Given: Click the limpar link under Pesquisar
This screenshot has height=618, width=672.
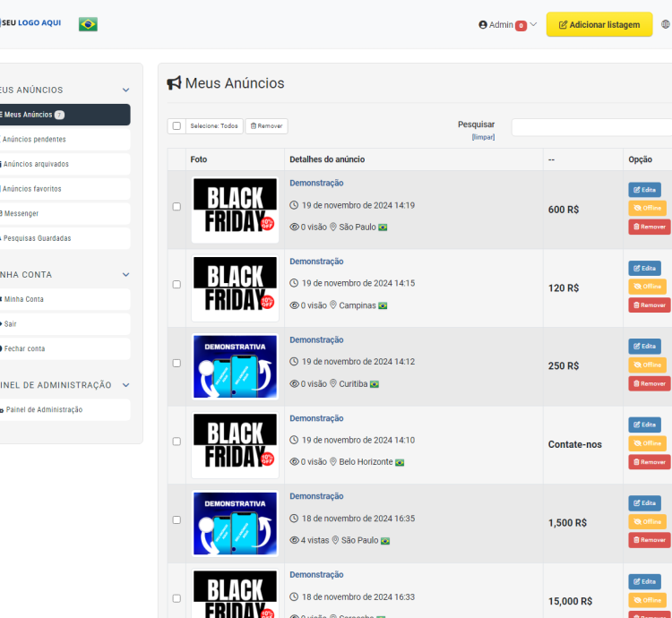Looking at the screenshot, I should coord(483,137).
